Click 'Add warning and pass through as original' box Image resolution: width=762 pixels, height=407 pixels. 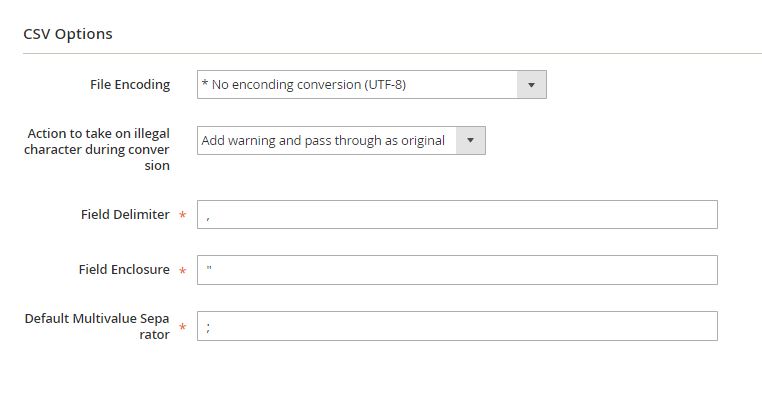pos(341,141)
